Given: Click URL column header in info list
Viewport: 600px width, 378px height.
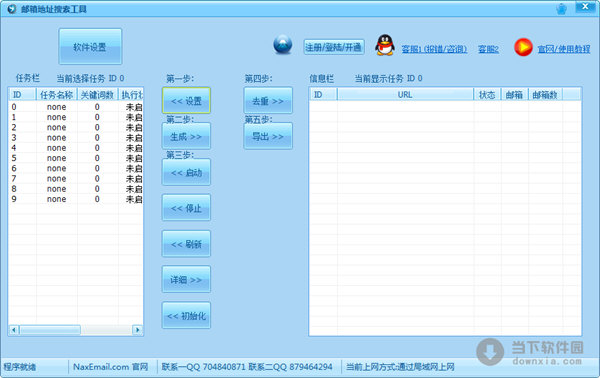Looking at the screenshot, I should [405, 94].
